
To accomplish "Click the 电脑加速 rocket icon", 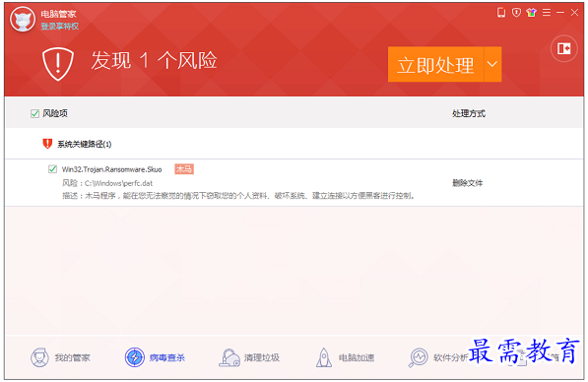I will tap(324, 357).
